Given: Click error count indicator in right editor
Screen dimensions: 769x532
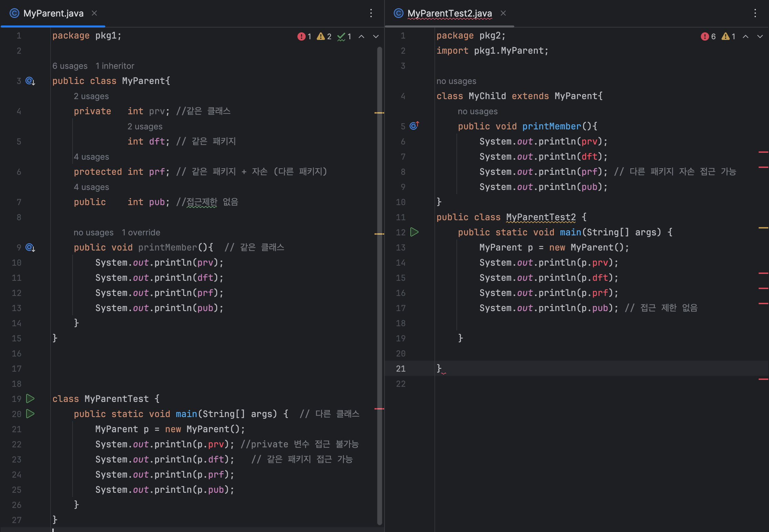Looking at the screenshot, I should click(x=708, y=36).
